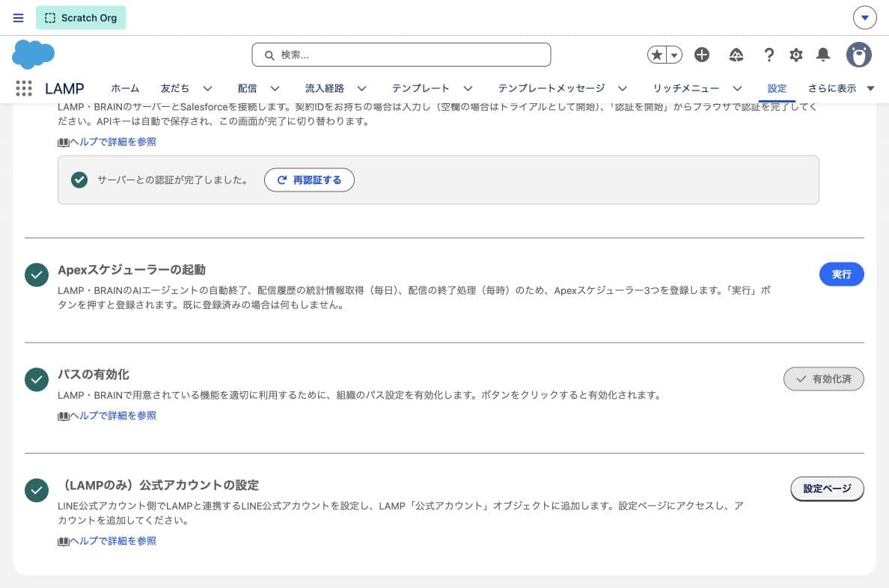Open the テンプレート tab
Screen dimensions: 889x588
[421, 88]
